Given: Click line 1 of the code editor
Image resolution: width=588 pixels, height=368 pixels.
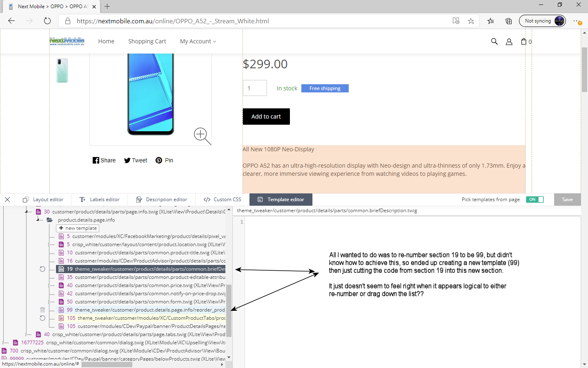Looking at the screenshot, I should click(x=412, y=222).
